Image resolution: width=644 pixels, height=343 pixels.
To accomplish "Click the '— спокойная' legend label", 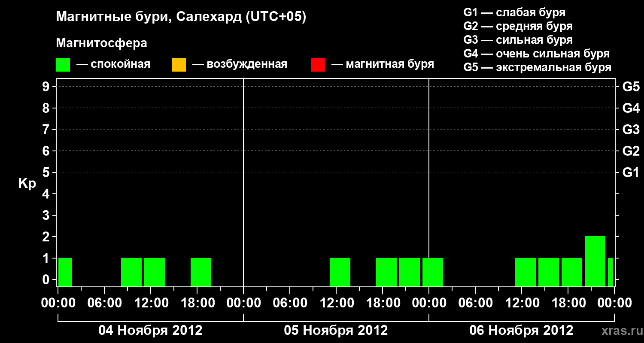I will (x=113, y=64).
